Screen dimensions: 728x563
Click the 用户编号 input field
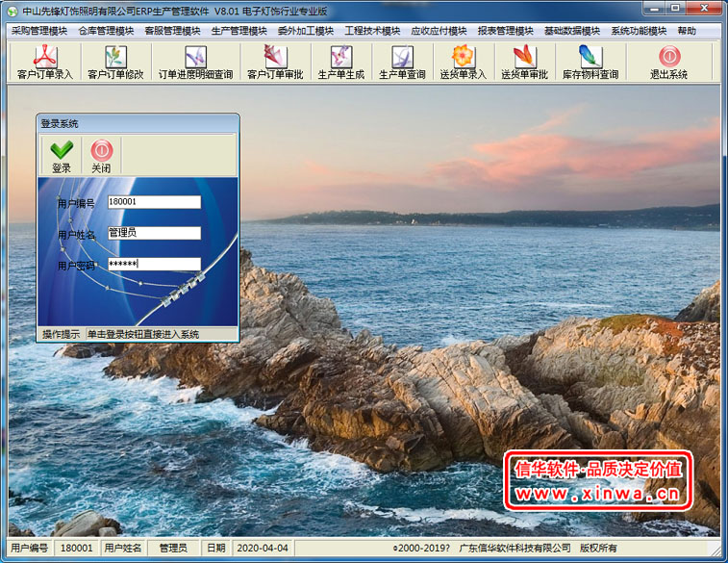(154, 202)
